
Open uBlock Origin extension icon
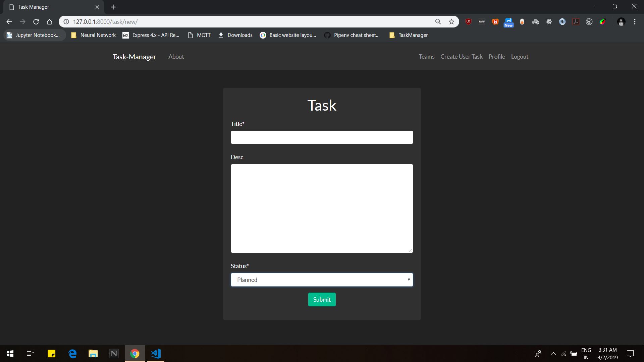coord(469,22)
